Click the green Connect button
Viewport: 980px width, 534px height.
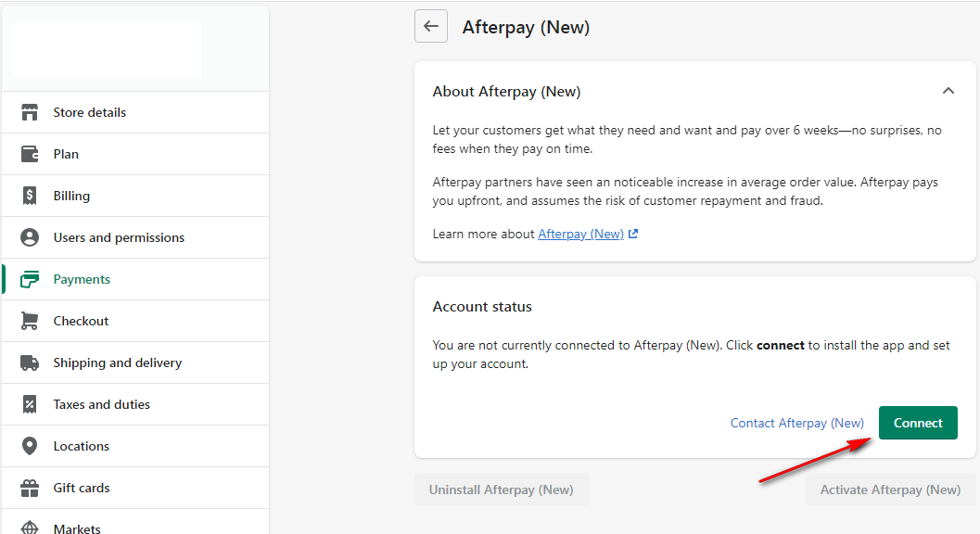(x=918, y=423)
